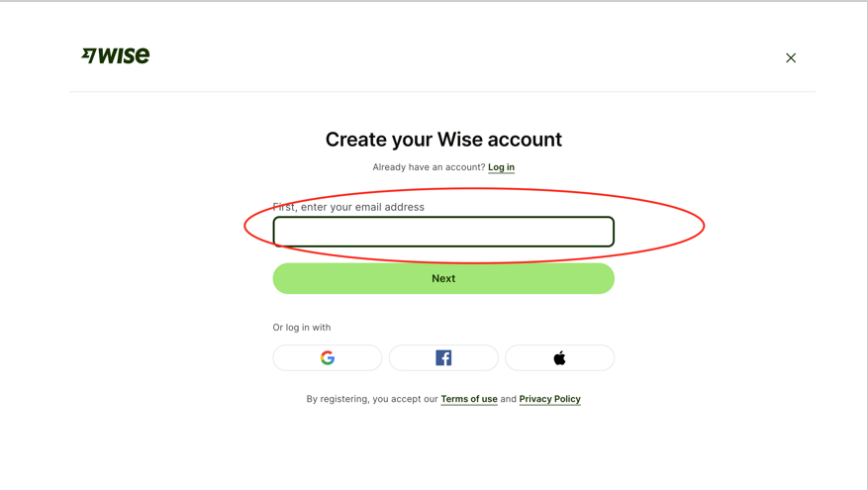This screenshot has width=868, height=490.
Task: Click the 'Already have an account?' text
Action: (x=429, y=167)
